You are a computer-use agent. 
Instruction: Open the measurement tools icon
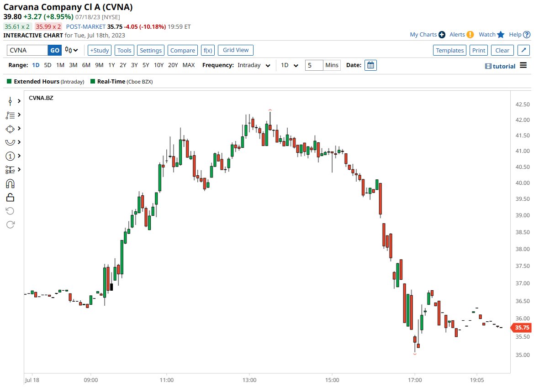tap(11, 170)
